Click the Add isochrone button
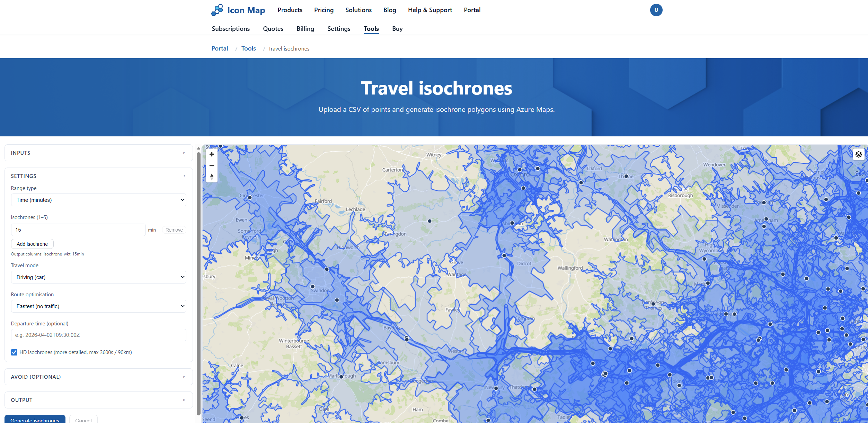The width and height of the screenshot is (868, 423). coord(32,244)
